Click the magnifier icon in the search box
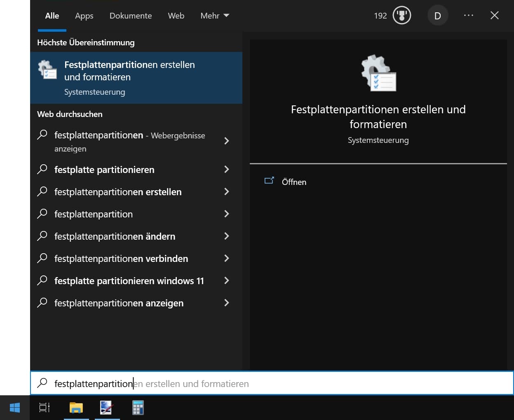Image resolution: width=514 pixels, height=420 pixels. [x=42, y=383]
